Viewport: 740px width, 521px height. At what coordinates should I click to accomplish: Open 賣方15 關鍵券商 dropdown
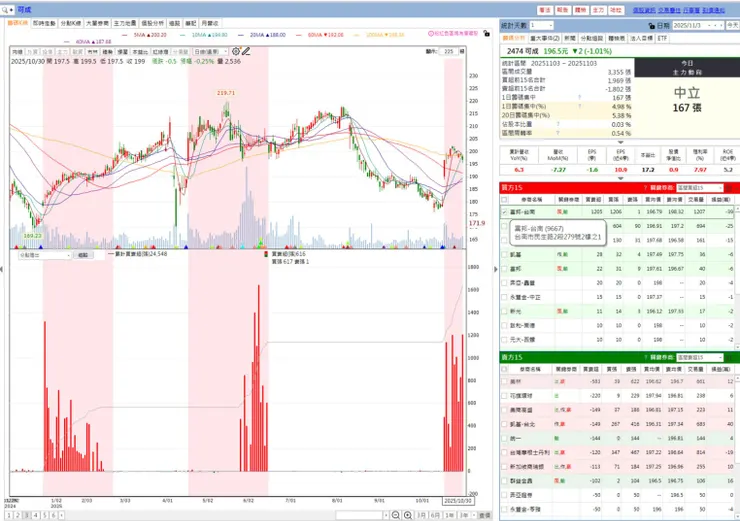(x=699, y=358)
